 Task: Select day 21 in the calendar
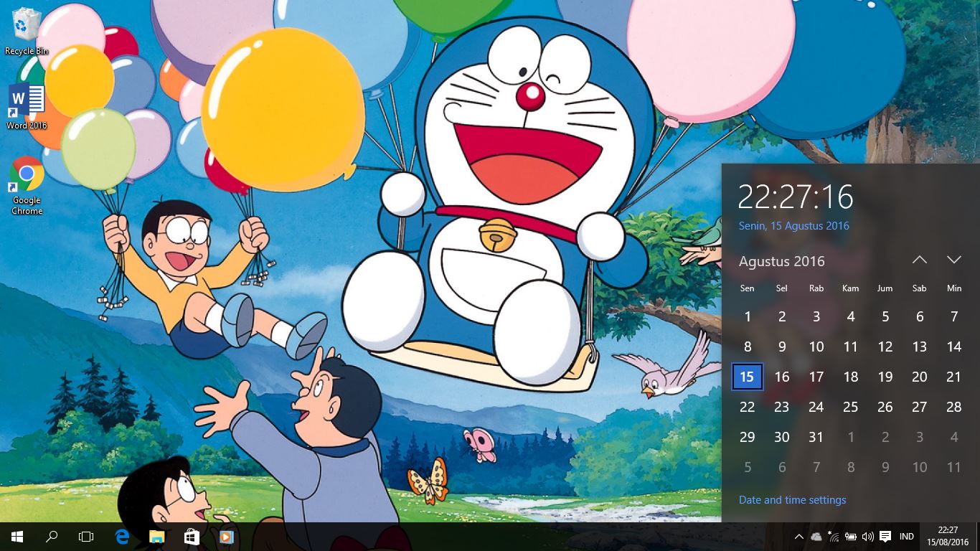click(x=954, y=377)
